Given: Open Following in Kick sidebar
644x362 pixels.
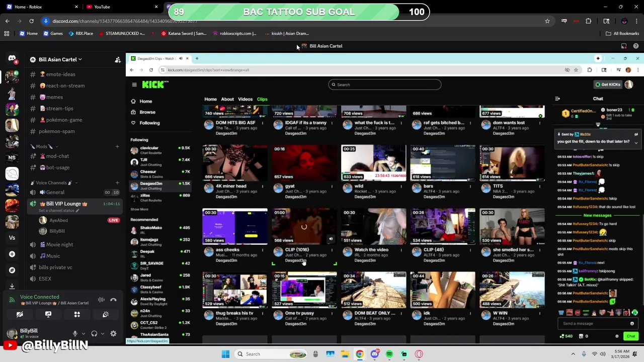Looking at the screenshot, I should coord(145,123).
